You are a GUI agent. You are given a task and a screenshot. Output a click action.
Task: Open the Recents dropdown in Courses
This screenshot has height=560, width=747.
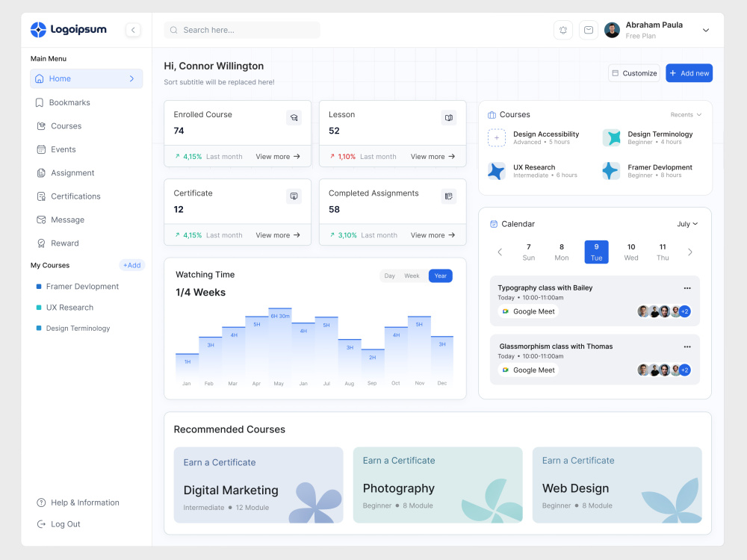tap(686, 115)
